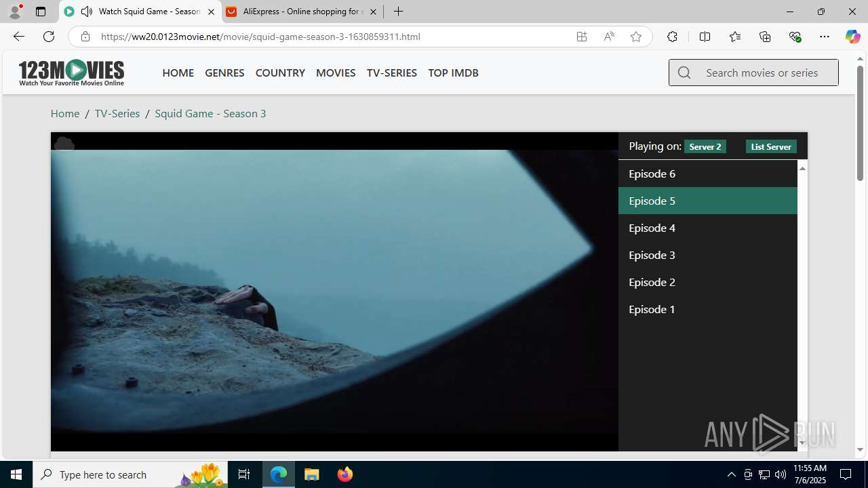Close the AliExpress tab
The height and width of the screenshot is (488, 868).
pos(373,12)
